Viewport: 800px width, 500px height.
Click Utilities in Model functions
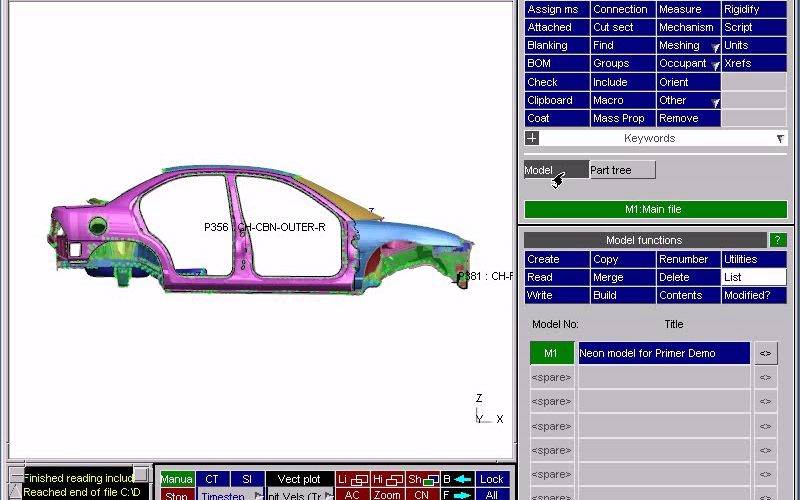(754, 259)
